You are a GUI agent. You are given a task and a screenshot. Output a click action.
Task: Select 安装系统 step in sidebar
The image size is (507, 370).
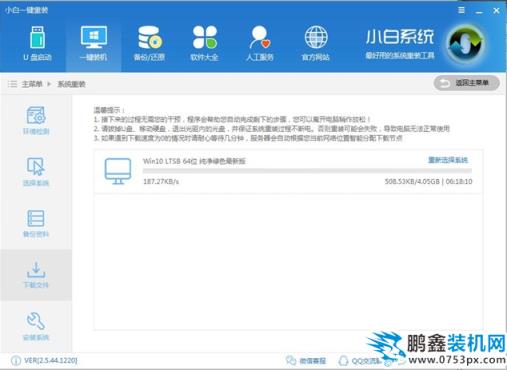click(36, 326)
